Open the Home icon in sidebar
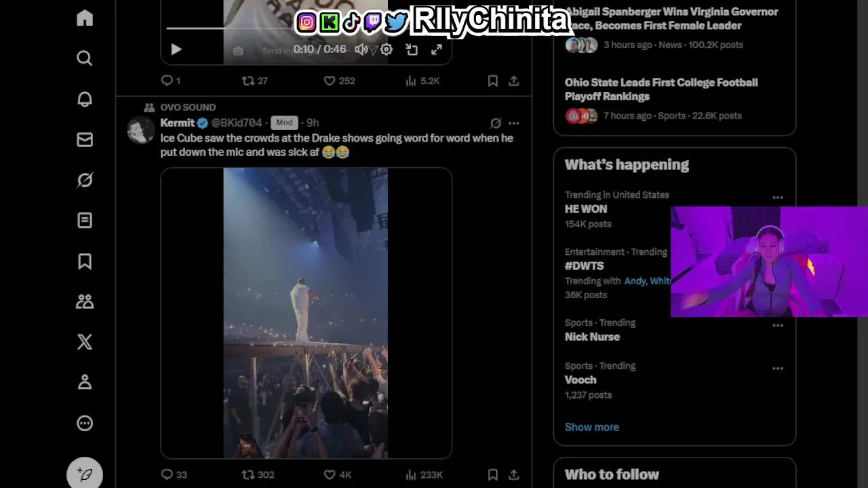Viewport: 868px width, 488px height. 85,18
